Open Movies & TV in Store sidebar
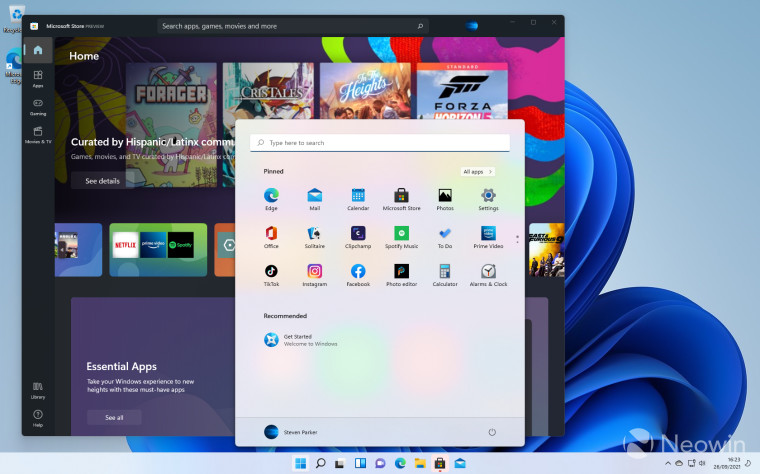Image resolution: width=760 pixels, height=474 pixels. point(38,135)
